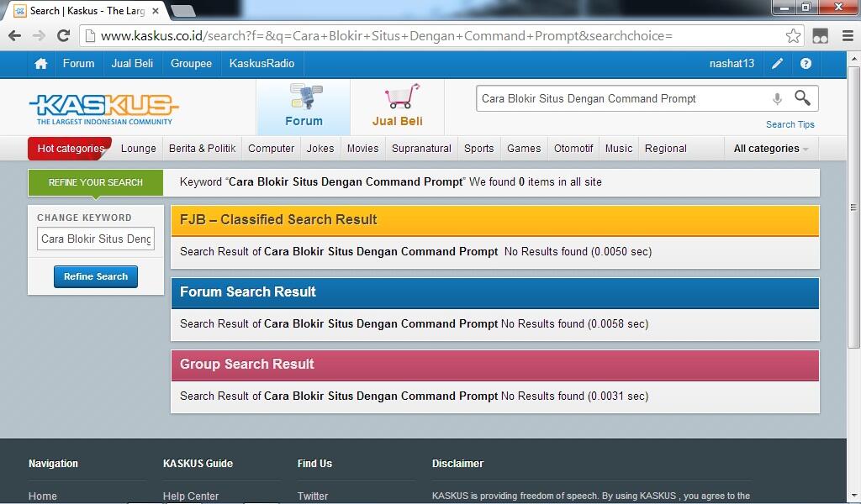
Task: Click the KASKUS logo
Action: tap(103, 108)
